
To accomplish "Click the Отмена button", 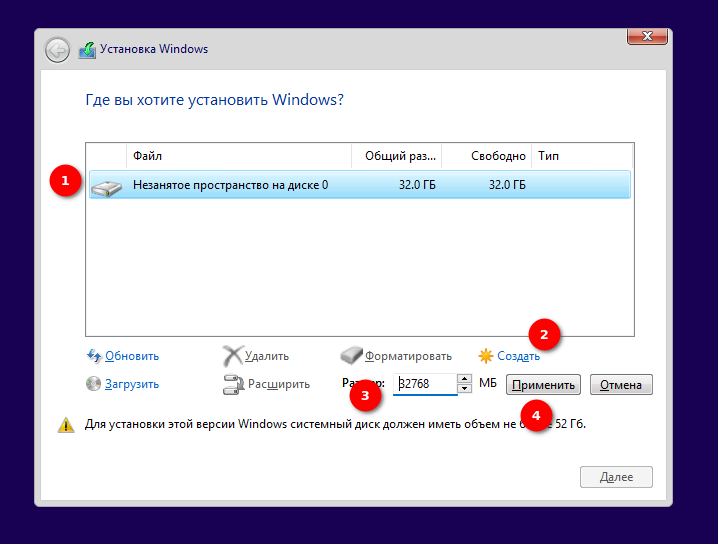I will pos(621,385).
